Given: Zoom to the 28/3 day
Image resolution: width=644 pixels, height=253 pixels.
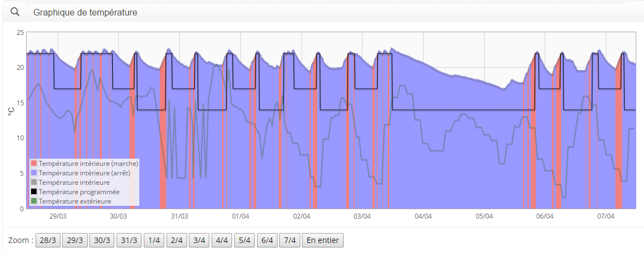Looking at the screenshot, I should click(48, 240).
